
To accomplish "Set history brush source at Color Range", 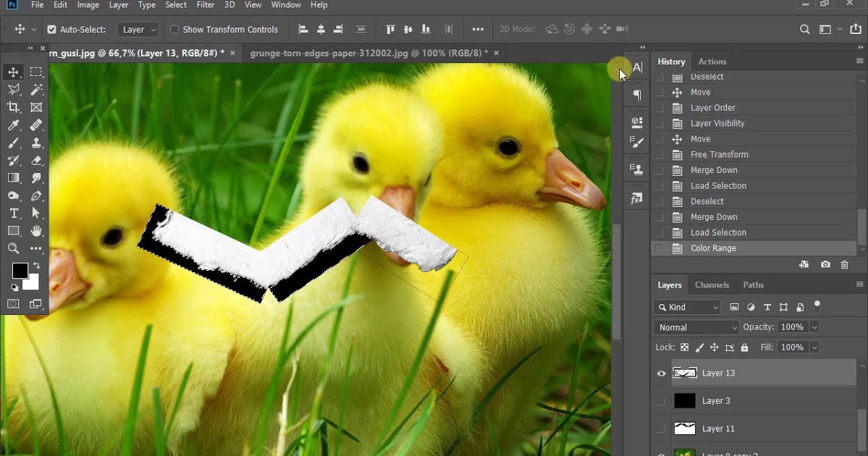I will coord(658,248).
